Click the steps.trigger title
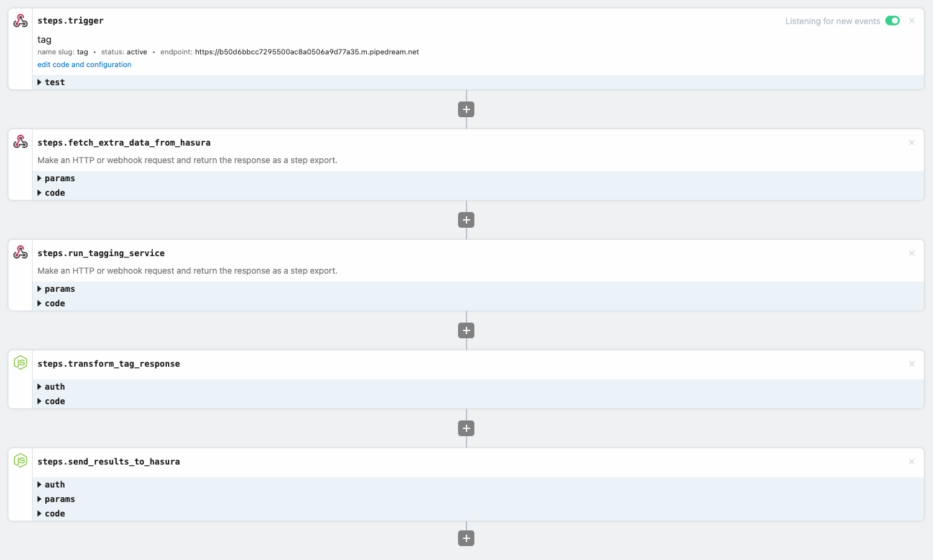This screenshot has width=933, height=560. pos(70,21)
